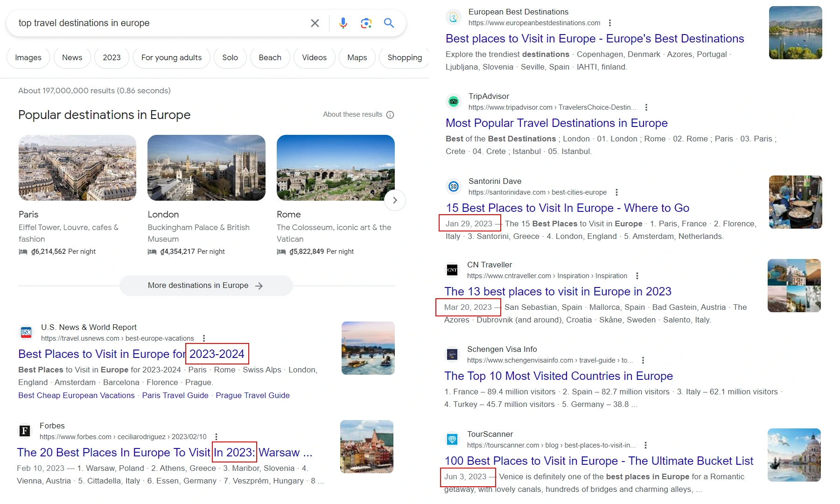Open the three-dot menu for the CN Traveller result
Screen dimensions: 840x504
pos(637,276)
